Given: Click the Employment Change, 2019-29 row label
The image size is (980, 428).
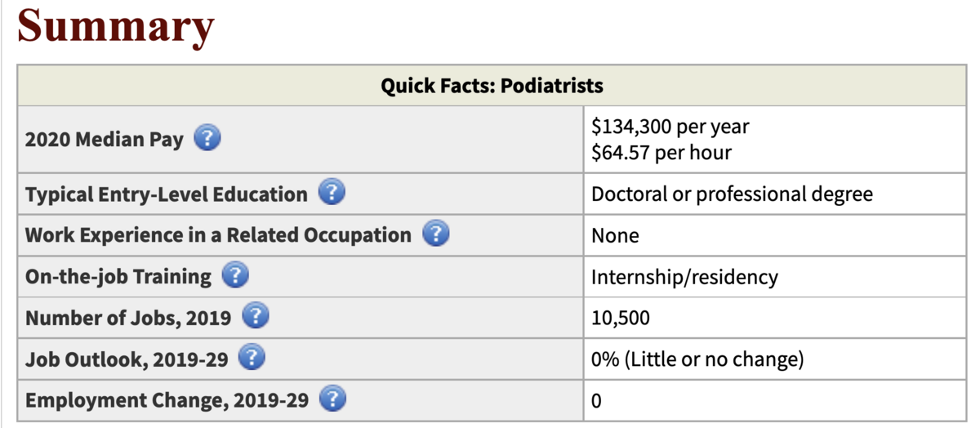Looking at the screenshot, I should coord(166,400).
